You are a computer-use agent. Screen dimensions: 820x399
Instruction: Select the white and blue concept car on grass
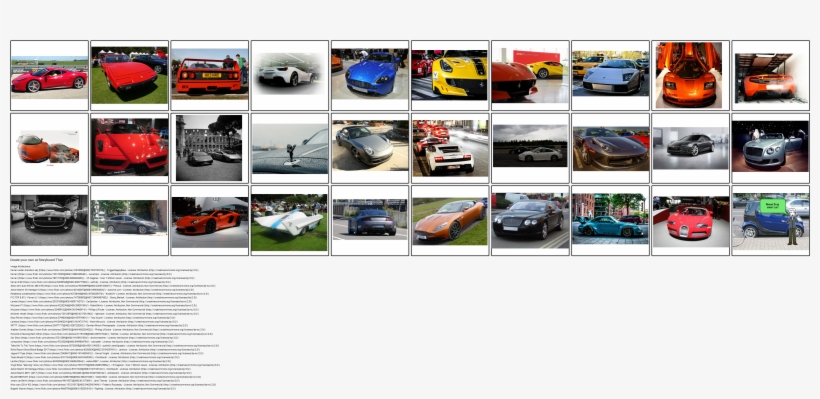click(290, 222)
